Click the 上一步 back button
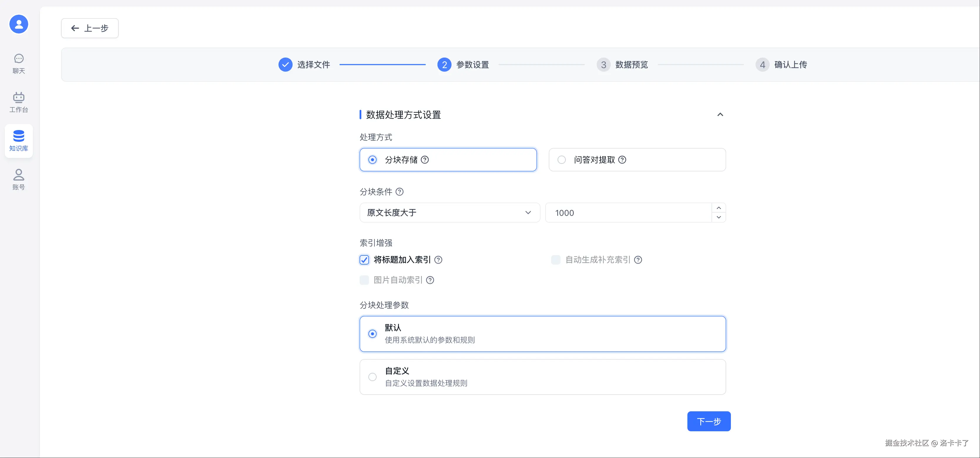This screenshot has height=458, width=980. [x=90, y=28]
